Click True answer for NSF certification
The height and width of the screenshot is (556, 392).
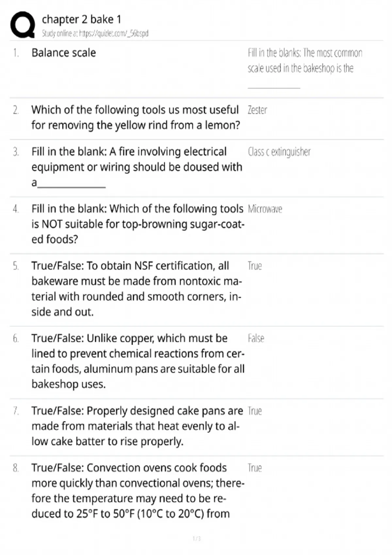pyautogui.click(x=255, y=266)
